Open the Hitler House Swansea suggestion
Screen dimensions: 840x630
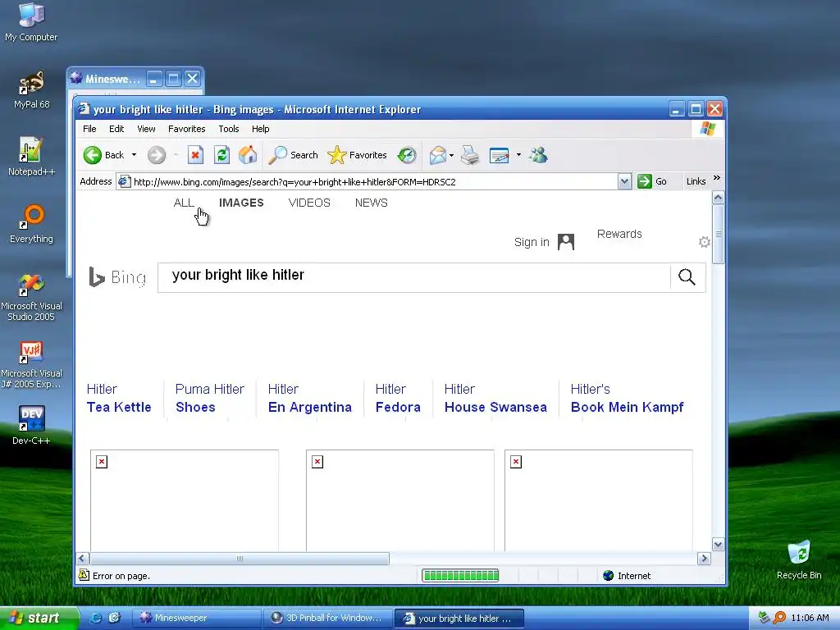[x=495, y=398]
